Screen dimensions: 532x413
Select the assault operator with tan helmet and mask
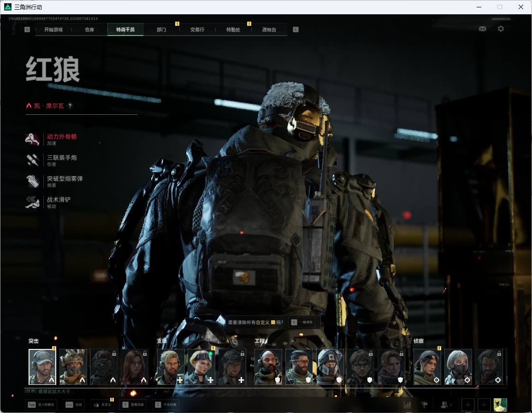[73, 367]
